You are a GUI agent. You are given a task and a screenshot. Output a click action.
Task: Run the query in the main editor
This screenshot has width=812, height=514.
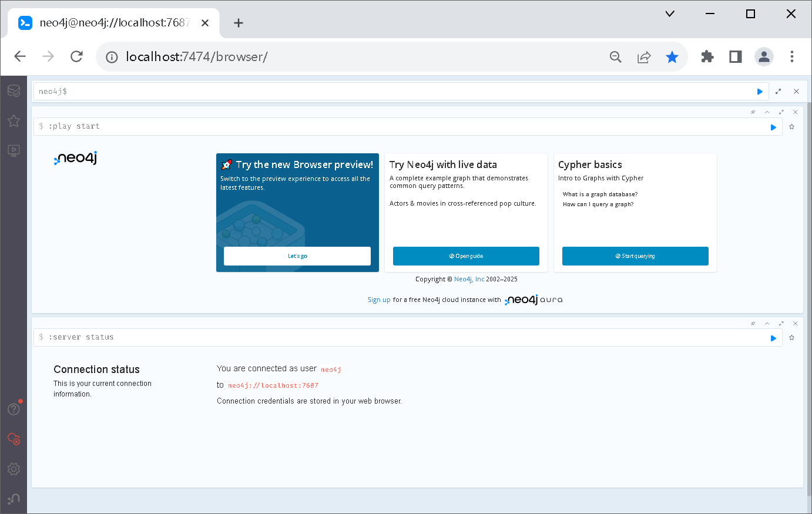point(760,92)
